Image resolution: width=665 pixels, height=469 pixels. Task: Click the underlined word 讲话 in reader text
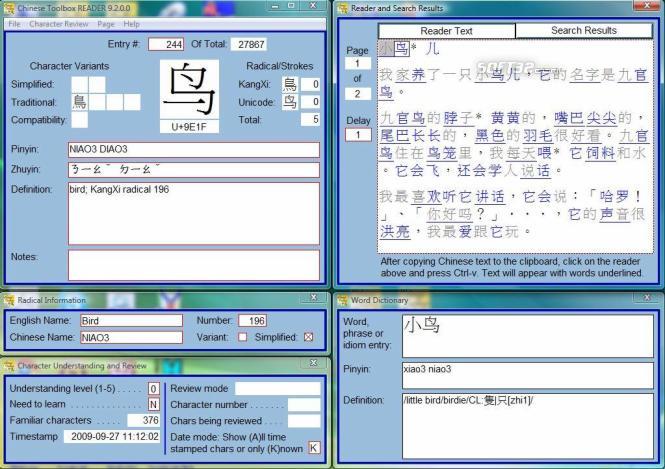490,197
